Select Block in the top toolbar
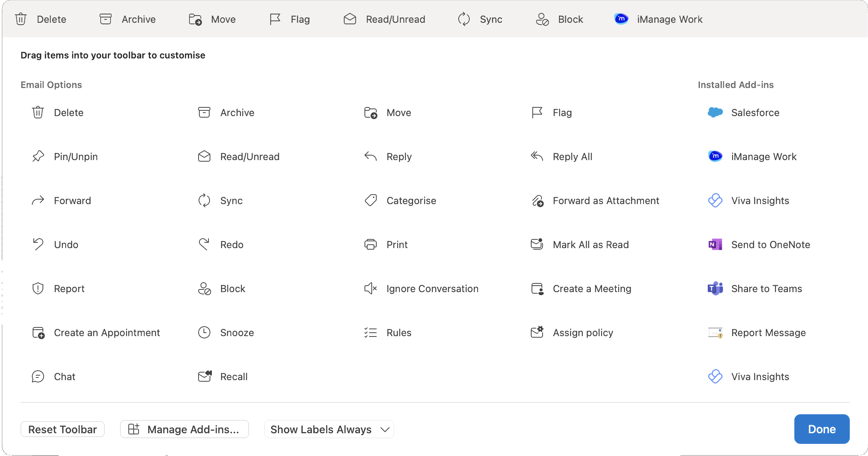The image size is (868, 456). tap(559, 19)
